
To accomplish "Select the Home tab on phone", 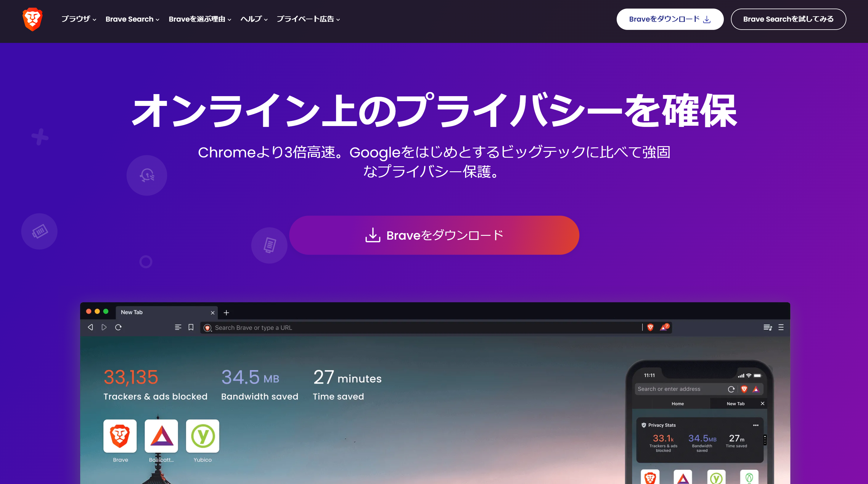I will coord(678,404).
